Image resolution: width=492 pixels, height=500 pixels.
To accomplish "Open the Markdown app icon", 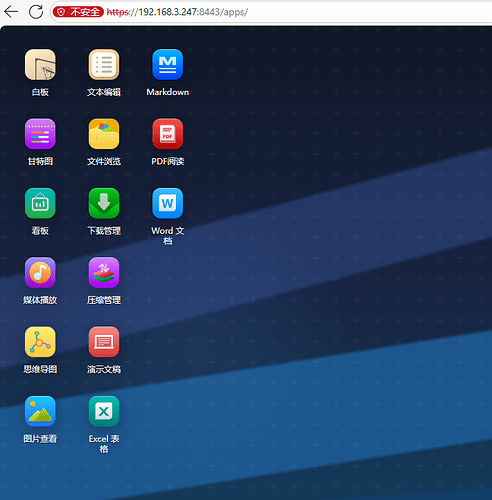I will tap(167, 65).
